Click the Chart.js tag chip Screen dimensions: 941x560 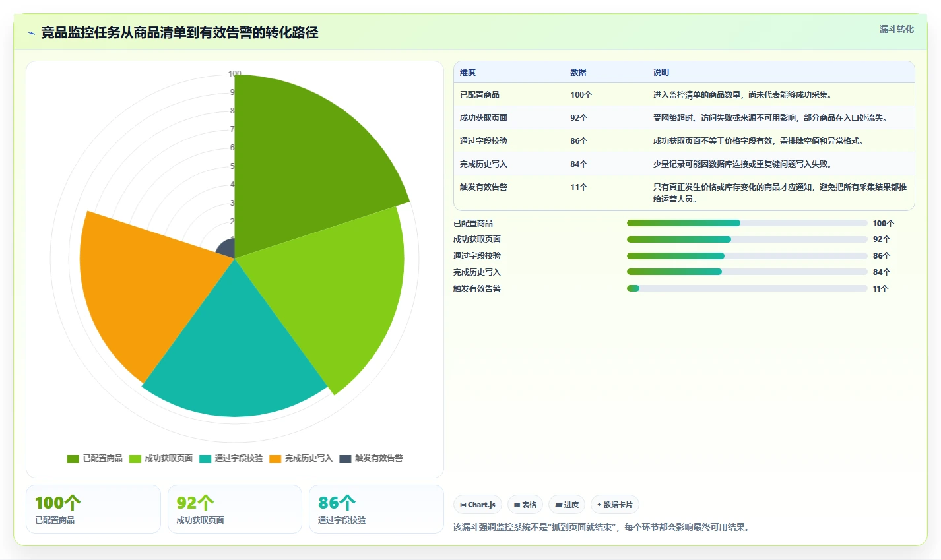pos(478,505)
